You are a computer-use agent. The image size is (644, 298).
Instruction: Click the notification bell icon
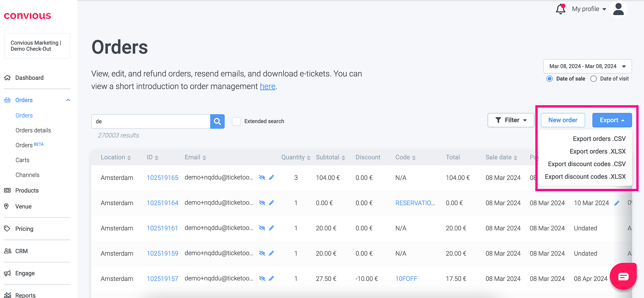pyautogui.click(x=560, y=9)
